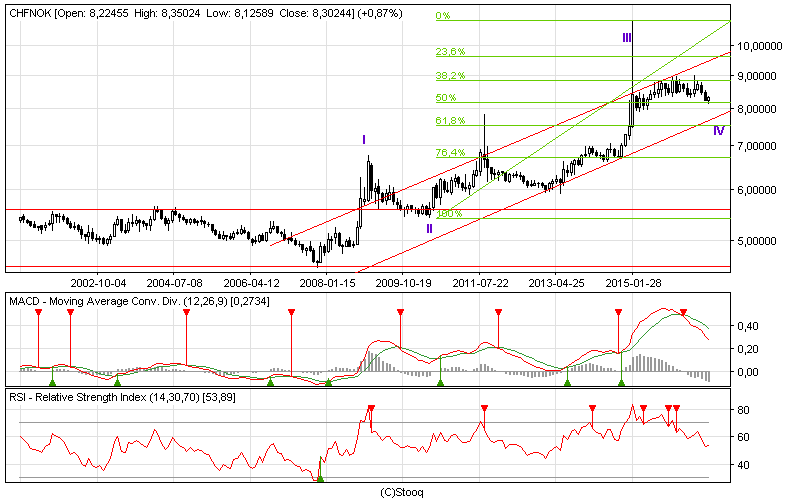
Task: Select Elliott wave label I
Action: point(364,140)
